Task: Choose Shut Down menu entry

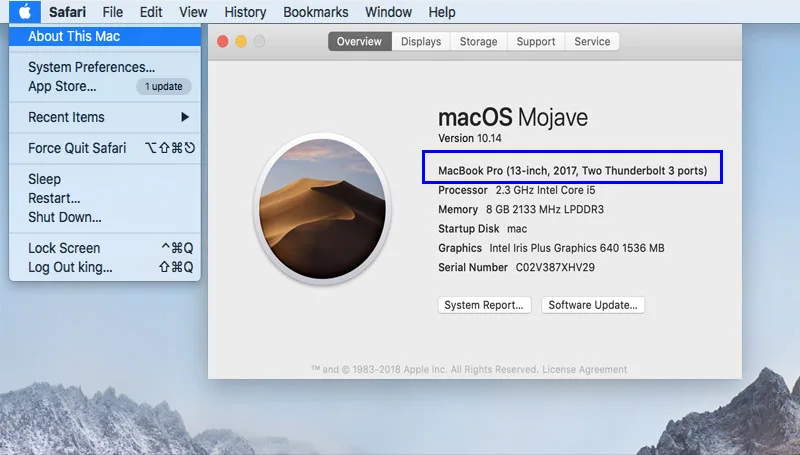Action: (x=65, y=217)
